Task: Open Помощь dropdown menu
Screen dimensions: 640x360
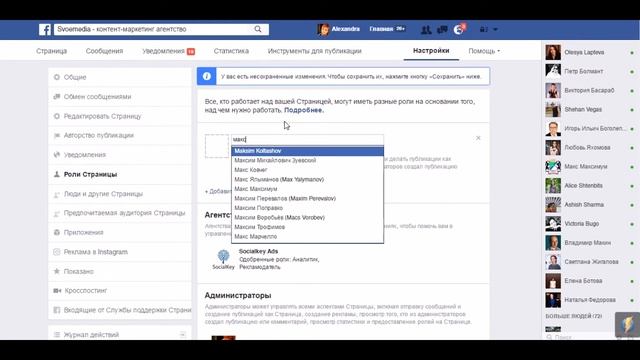Action: pos(484,51)
